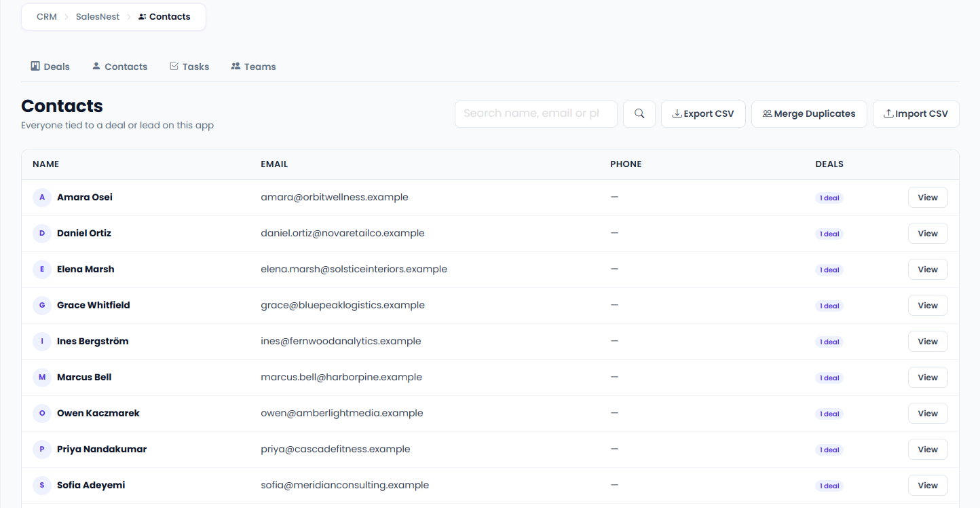Open View for Elena Marsh
This screenshot has width=980, height=508.
coord(928,270)
